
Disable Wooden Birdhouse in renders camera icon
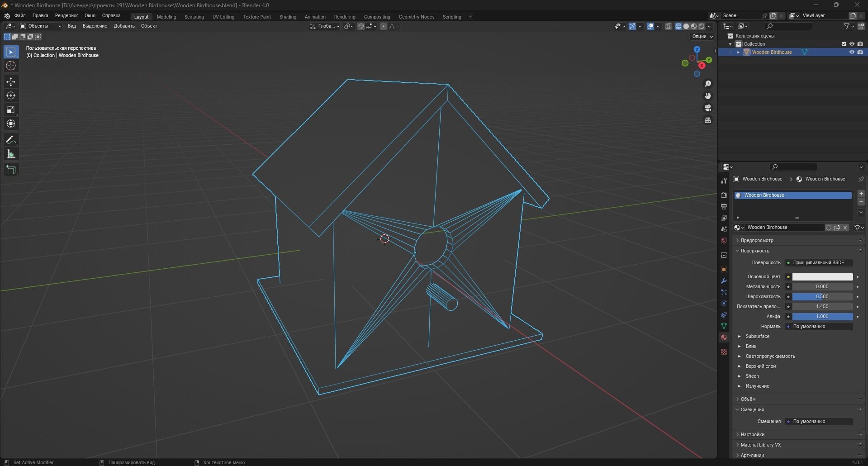(x=860, y=52)
